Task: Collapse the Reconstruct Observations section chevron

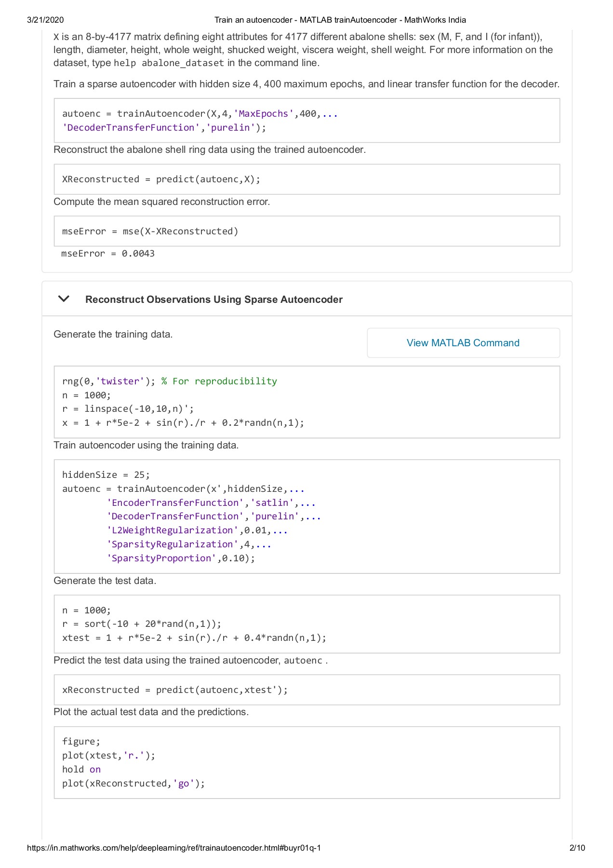Action: click(x=64, y=299)
